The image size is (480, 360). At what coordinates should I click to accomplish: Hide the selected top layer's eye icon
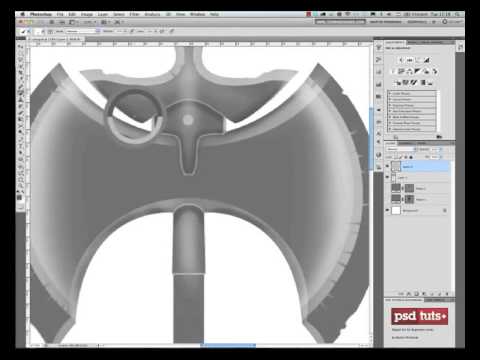point(387,166)
